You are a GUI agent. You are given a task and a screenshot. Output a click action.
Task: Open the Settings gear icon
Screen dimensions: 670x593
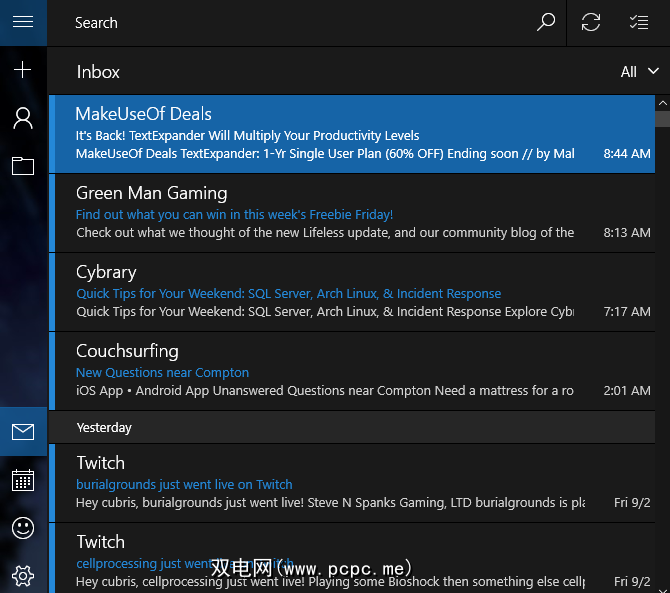pyautogui.click(x=23, y=575)
